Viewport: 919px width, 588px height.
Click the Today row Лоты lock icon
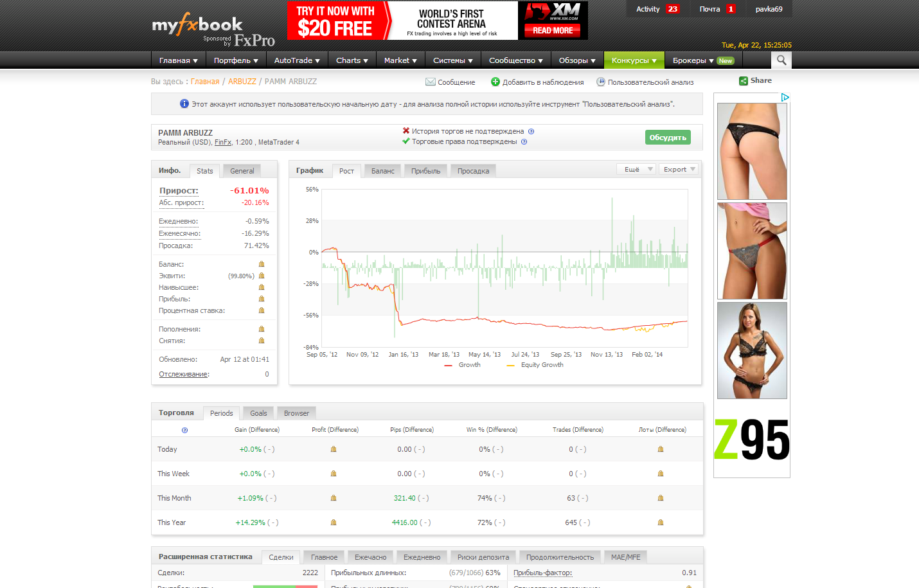click(661, 449)
